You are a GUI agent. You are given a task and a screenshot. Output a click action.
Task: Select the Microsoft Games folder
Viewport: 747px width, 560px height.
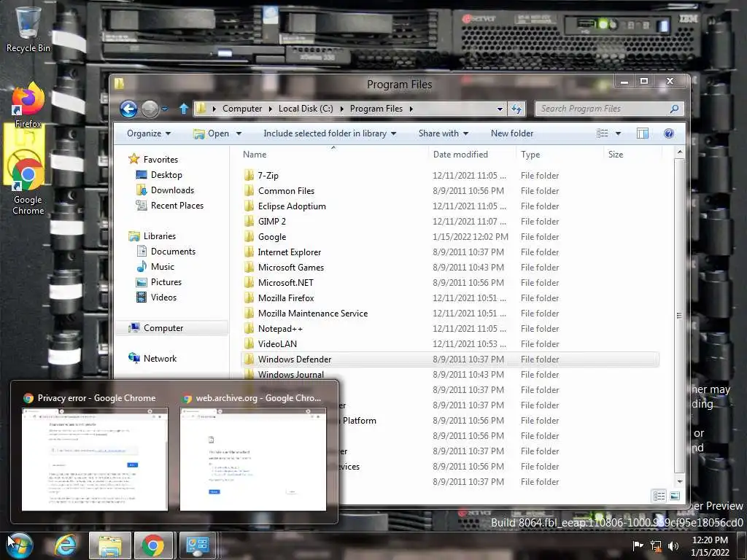pyautogui.click(x=290, y=267)
